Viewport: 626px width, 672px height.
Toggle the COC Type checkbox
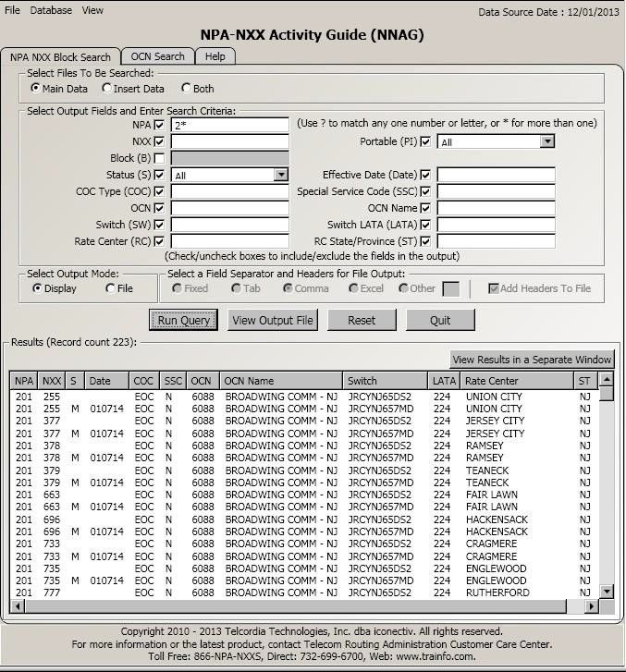(x=159, y=191)
